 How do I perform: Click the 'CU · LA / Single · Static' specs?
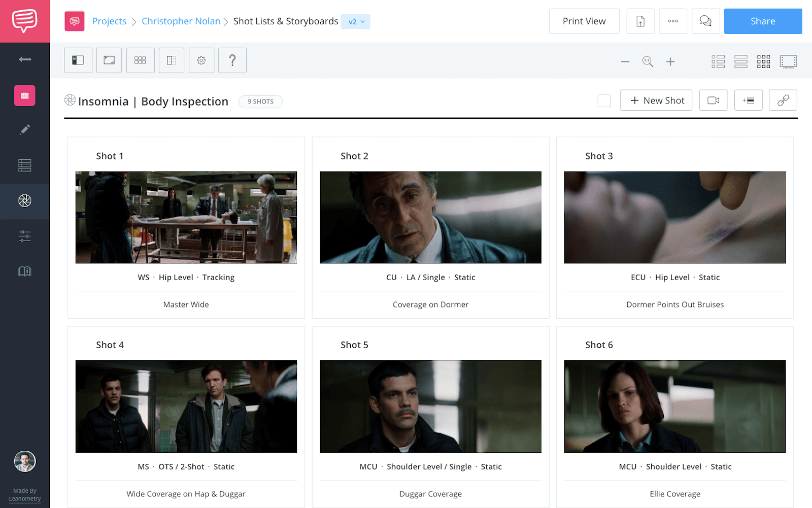[x=430, y=277]
